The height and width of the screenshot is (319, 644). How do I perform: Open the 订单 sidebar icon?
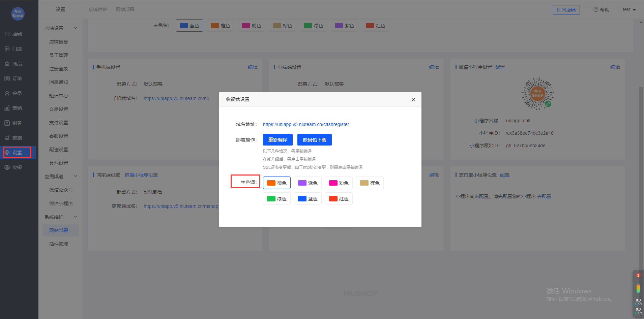pos(7,78)
